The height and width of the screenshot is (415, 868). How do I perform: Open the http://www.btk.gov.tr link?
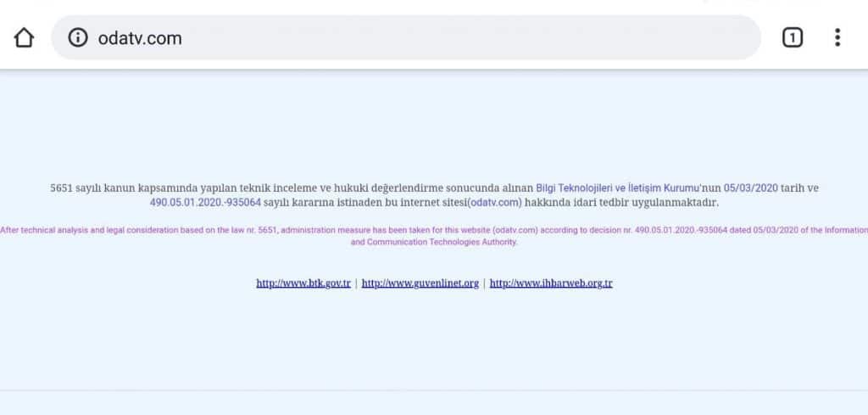[x=303, y=283]
